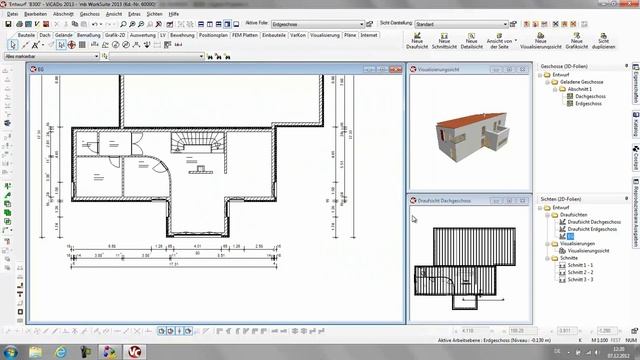Click the Save floppy disk icon
640x360 pixels.
coord(8,24)
